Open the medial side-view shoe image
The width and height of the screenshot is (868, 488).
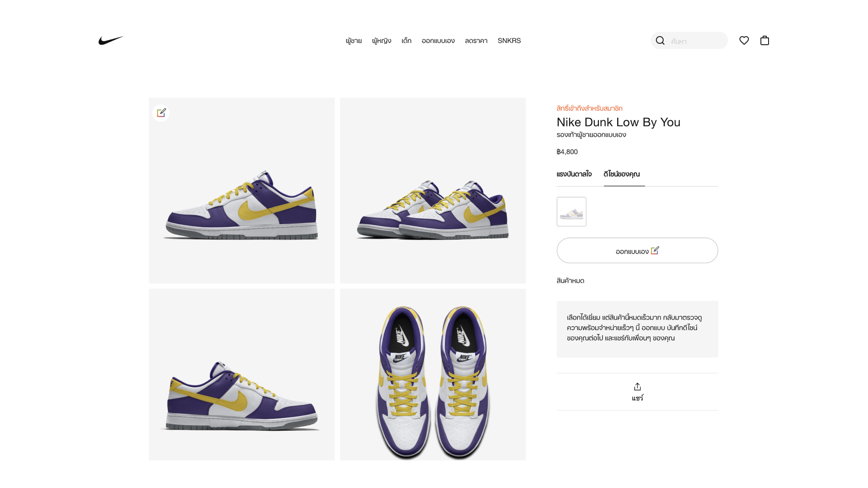(x=242, y=375)
